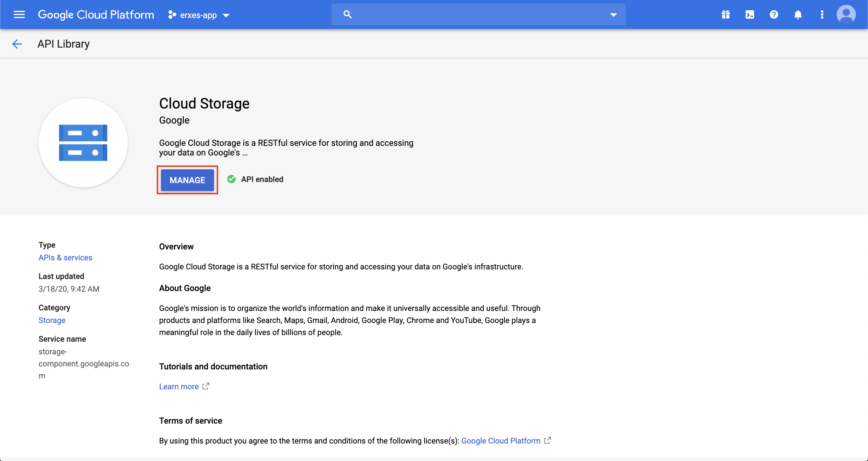Click into the top search field
The image size is (868, 461).
point(479,14)
